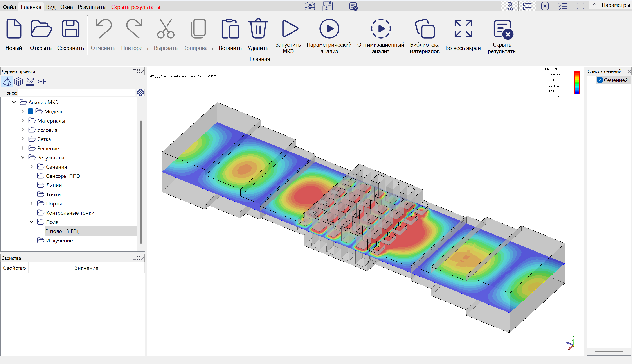Click the red Скрыть результаты link
The height and width of the screenshot is (364, 632).
tap(135, 7)
